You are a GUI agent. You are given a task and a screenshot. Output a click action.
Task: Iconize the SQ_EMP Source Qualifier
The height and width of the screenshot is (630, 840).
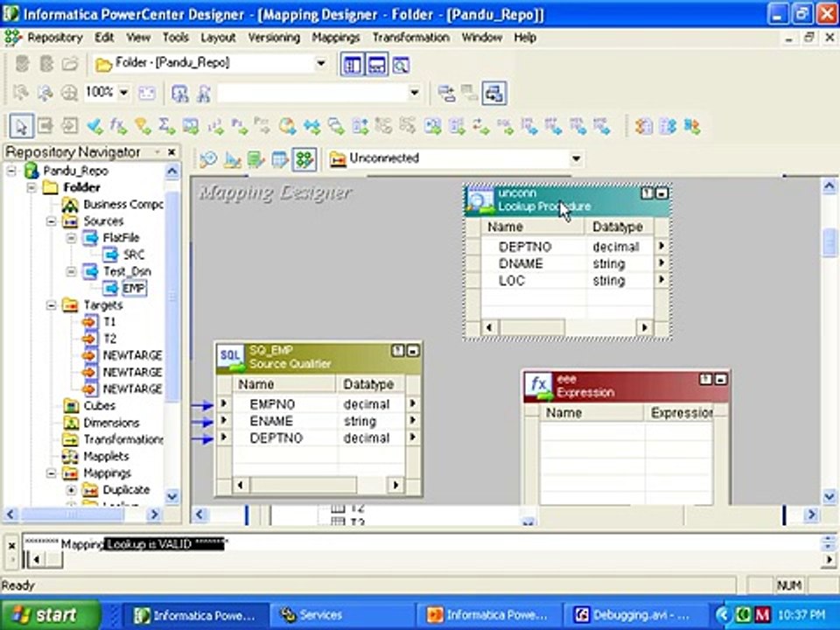point(413,351)
